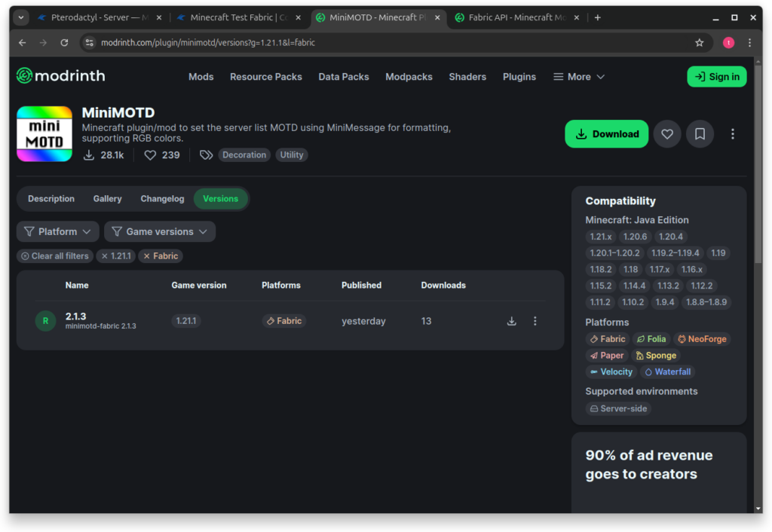The height and width of the screenshot is (532, 772).
Task: Click the 1.8.8–1.8.9 compatibility badge
Action: pos(706,302)
